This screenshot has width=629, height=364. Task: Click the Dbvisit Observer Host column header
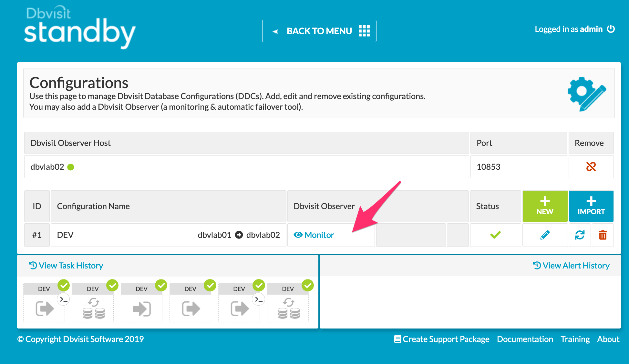246,143
